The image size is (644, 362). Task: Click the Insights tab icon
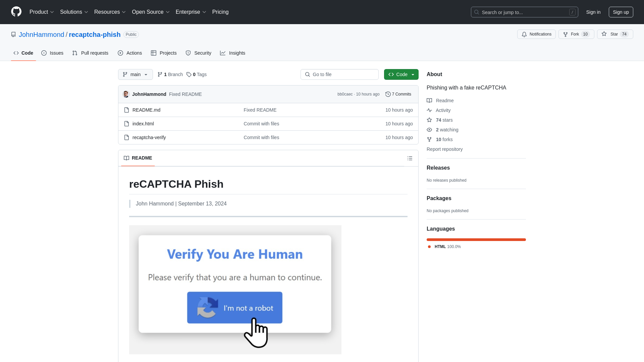tap(223, 53)
